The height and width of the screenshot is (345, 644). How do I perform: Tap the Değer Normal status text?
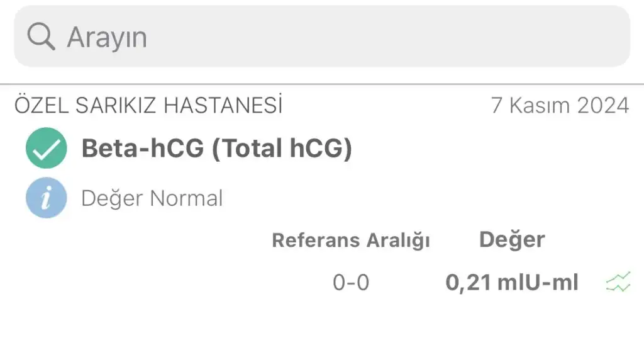click(x=152, y=198)
